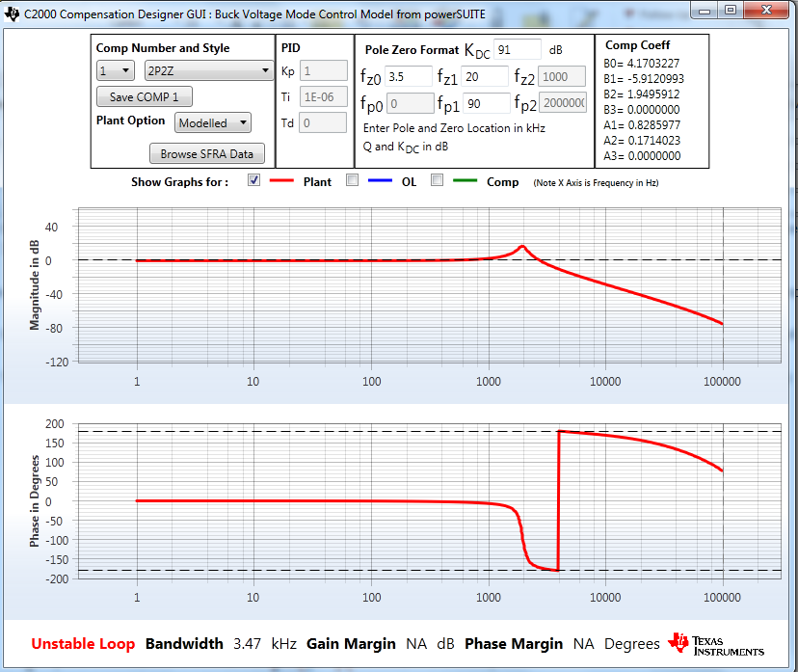Click the Phase Margin NA value

[x=584, y=644]
